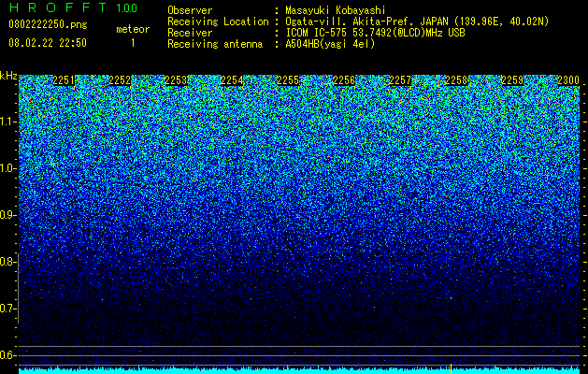Viewport: 588px width, 374px height.
Task: Click the 0.7 kHz axis label
Action: coord(7,309)
